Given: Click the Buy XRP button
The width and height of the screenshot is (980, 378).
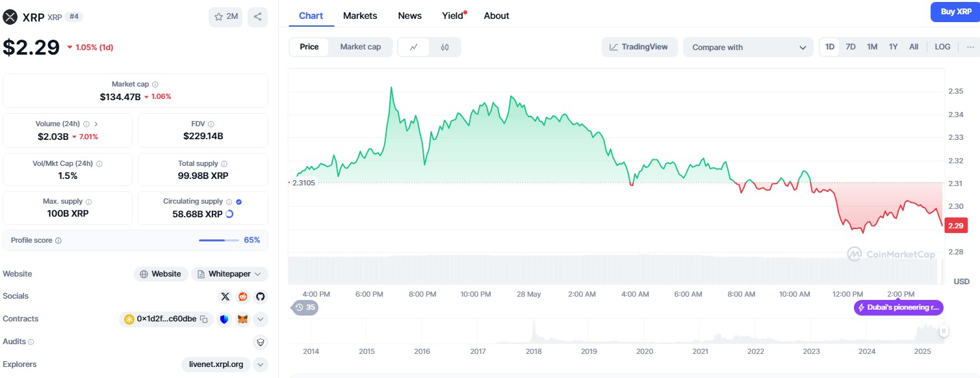Looking at the screenshot, I should [x=955, y=12].
